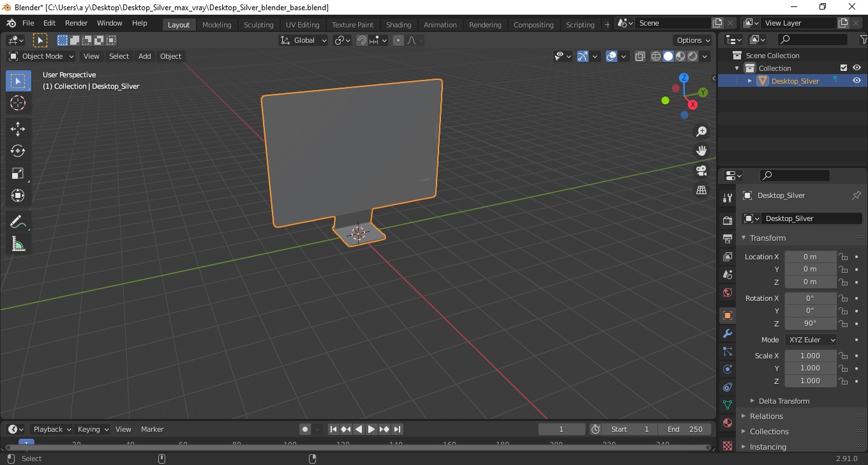
Task: Open the viewport Add menu
Action: coord(145,56)
